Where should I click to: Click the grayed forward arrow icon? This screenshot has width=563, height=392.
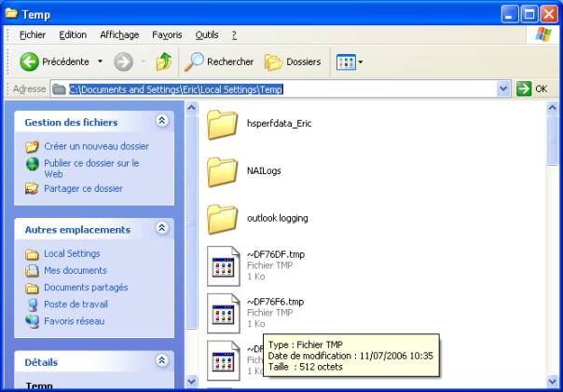(x=123, y=61)
